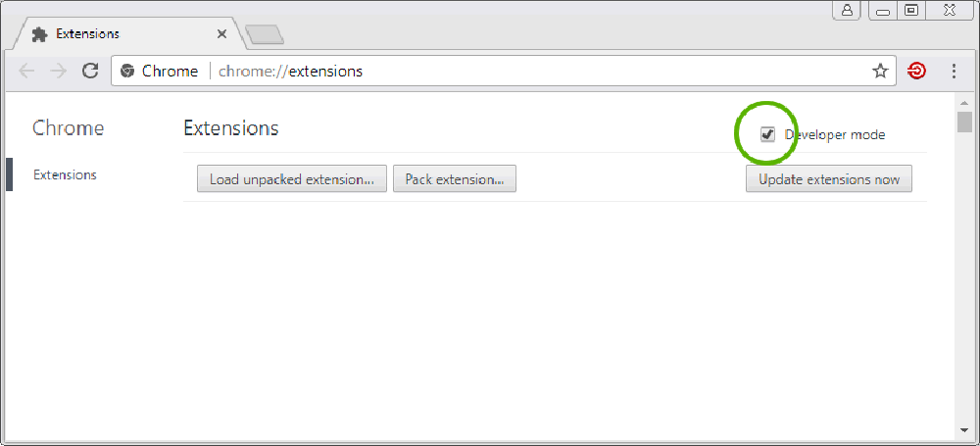Open the Chrome three-dot menu
The height and width of the screenshot is (446, 980).
[x=954, y=71]
